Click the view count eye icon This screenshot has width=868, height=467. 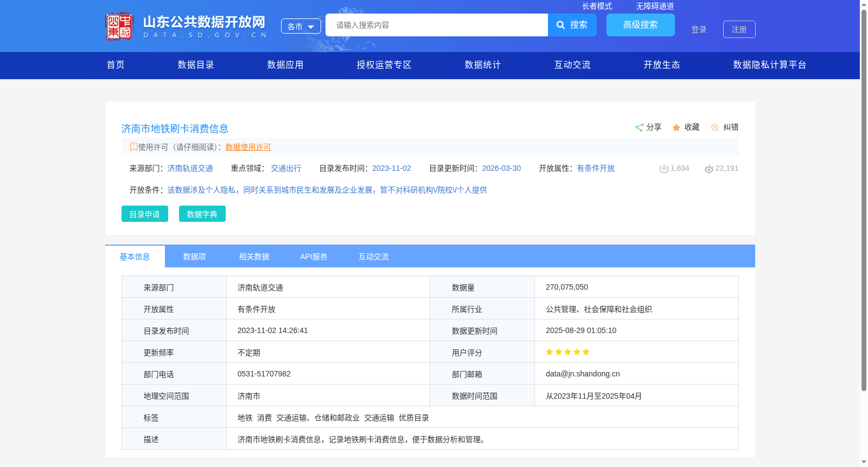pos(709,169)
